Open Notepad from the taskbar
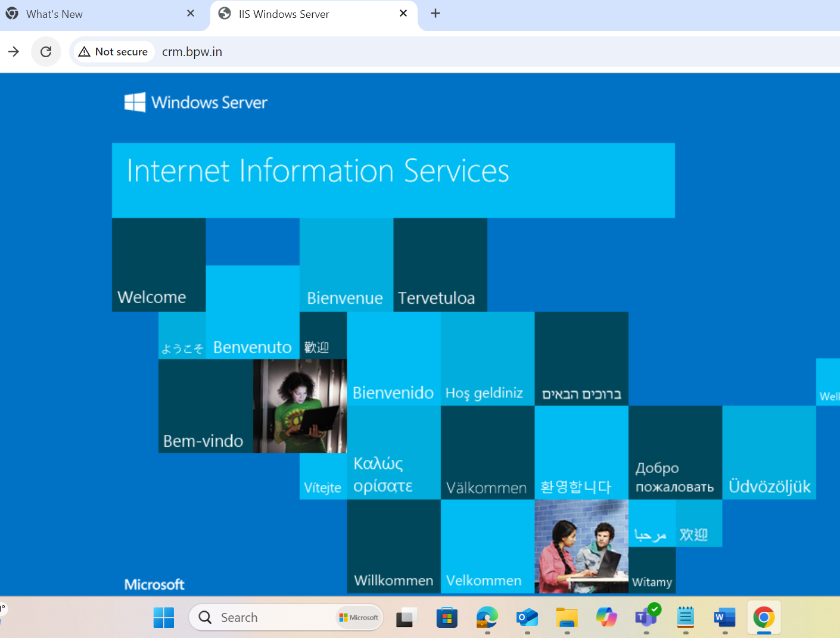 tap(686, 618)
